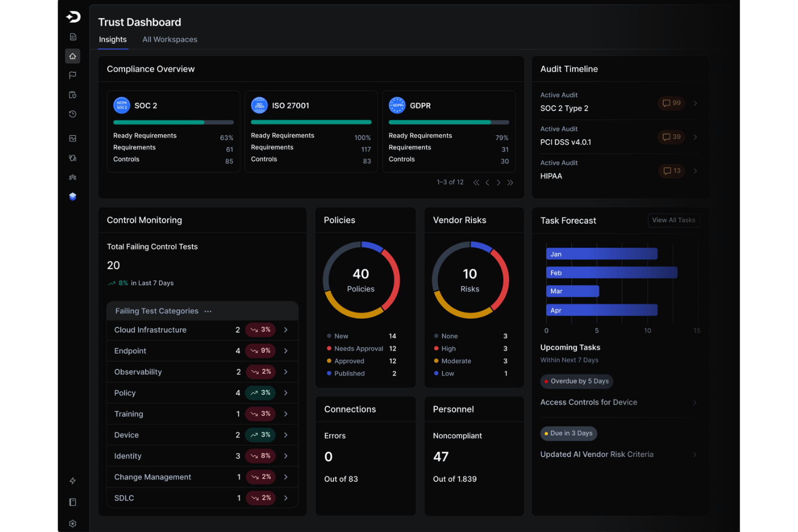The height and width of the screenshot is (532, 798).
Task: Expand the Cloud Infrastructure row chevron
Action: [x=286, y=330]
